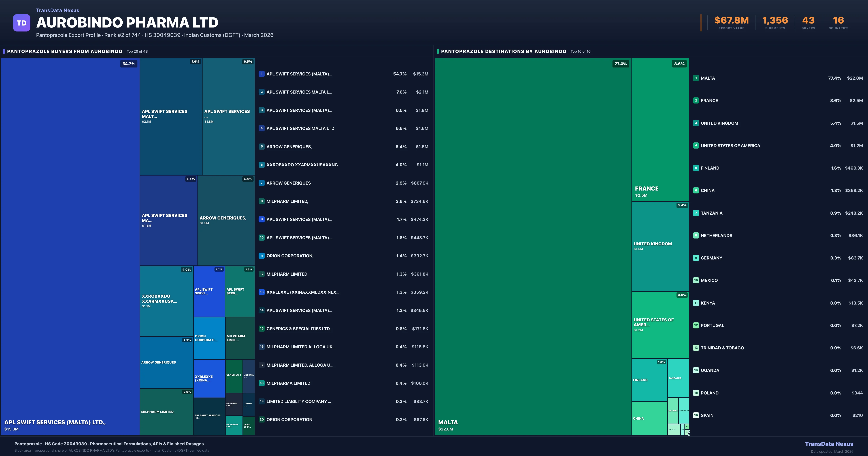Click rank badge 1 in buyers list
This screenshot has width=868, height=456.
click(261, 74)
